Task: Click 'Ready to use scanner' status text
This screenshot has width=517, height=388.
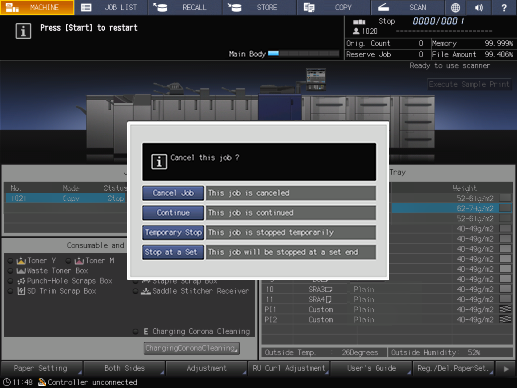Action: point(450,66)
